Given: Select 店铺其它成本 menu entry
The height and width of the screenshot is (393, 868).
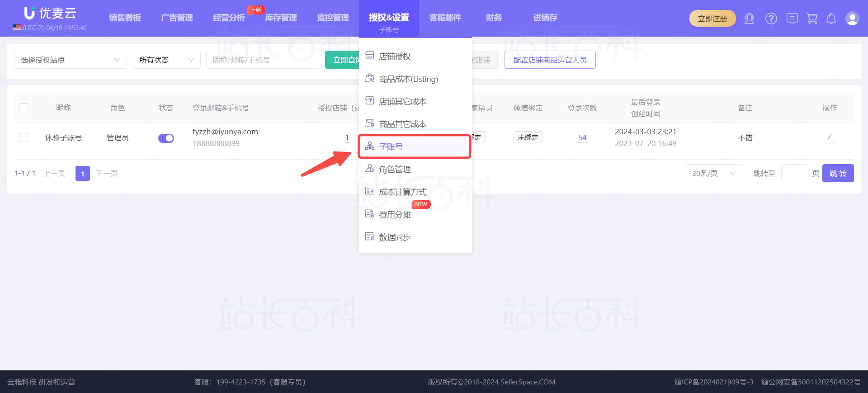Looking at the screenshot, I should coord(415,101).
